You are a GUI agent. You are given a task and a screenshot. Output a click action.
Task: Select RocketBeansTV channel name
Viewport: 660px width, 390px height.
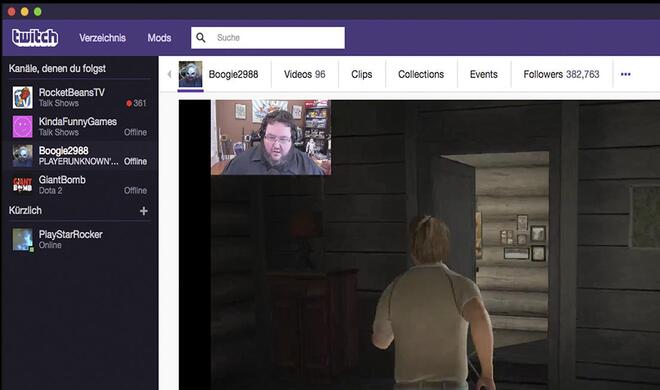point(72,92)
